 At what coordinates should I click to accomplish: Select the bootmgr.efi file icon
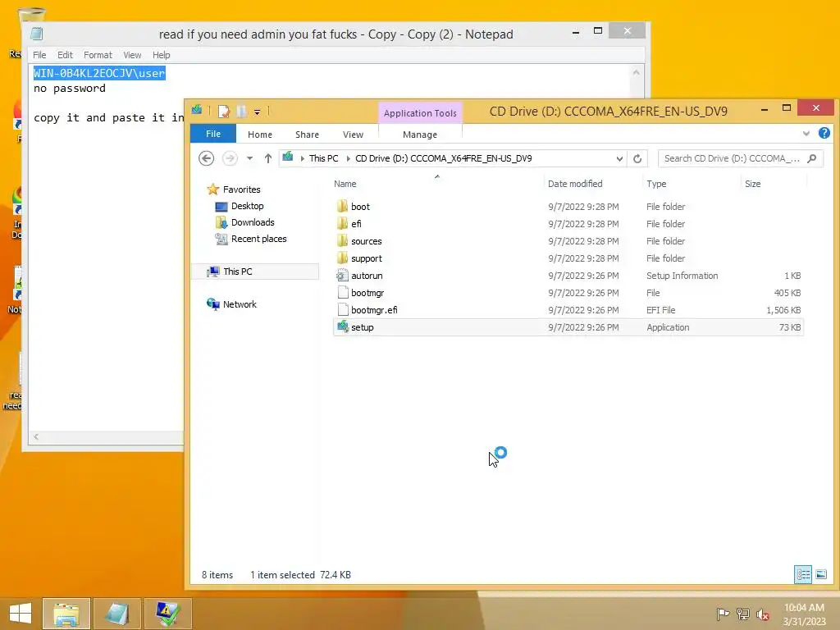tap(343, 309)
